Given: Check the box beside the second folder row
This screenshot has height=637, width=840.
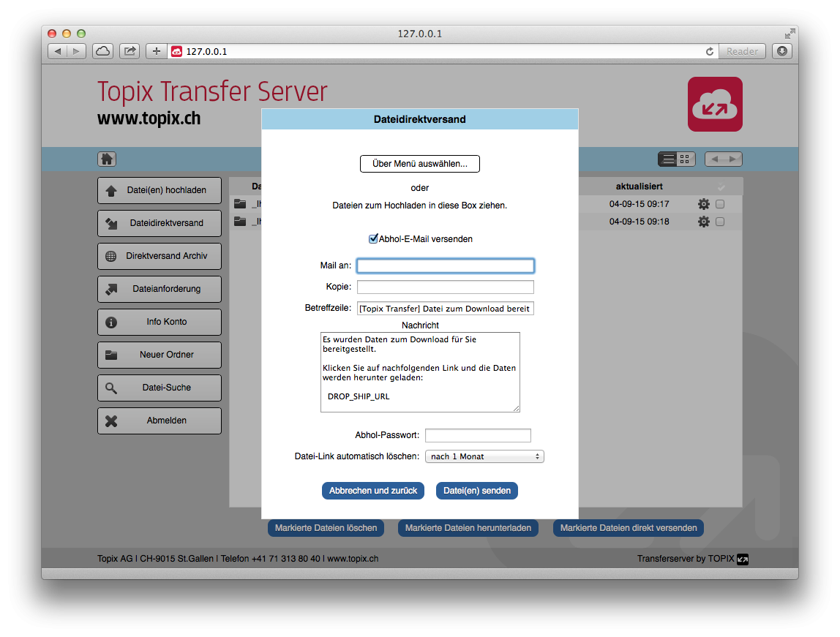Looking at the screenshot, I should (719, 222).
